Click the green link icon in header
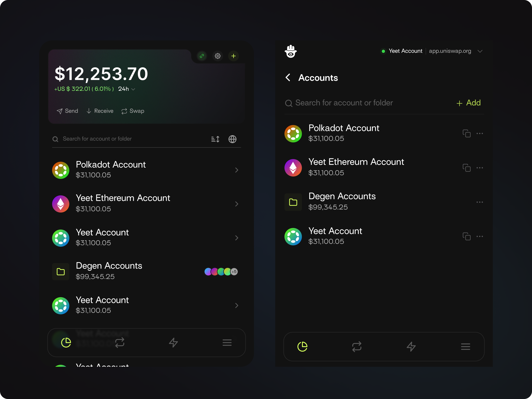The image size is (532, 399). 202,56
